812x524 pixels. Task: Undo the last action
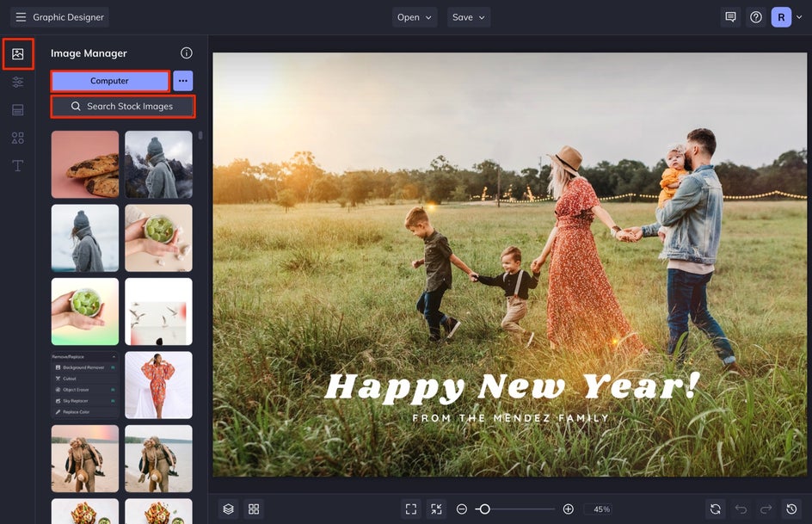point(741,509)
